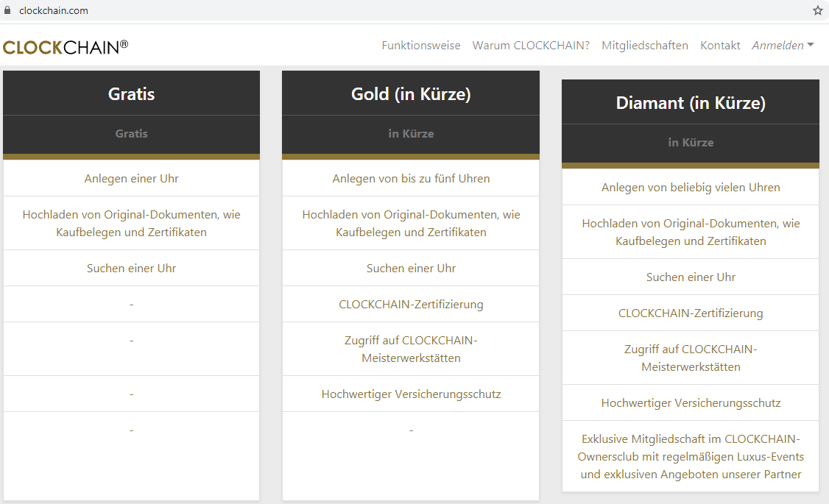
Task: Open the Mitgliedschaften page
Action: 646,45
